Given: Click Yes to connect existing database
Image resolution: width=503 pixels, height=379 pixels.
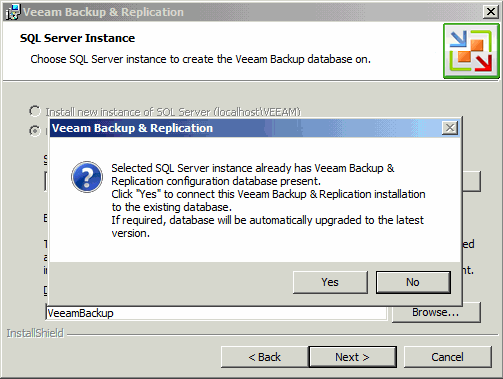Looking at the screenshot, I should [330, 282].
